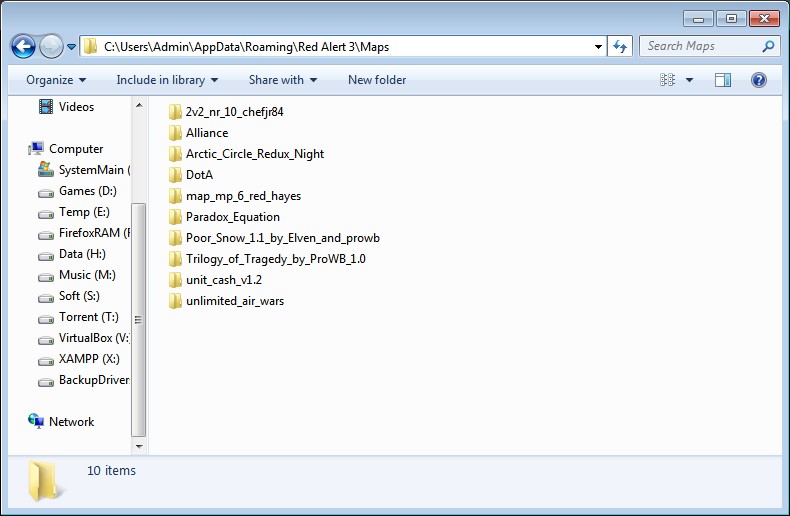Select the 2v2_nr_10_chefjr84 folder name

[235, 112]
